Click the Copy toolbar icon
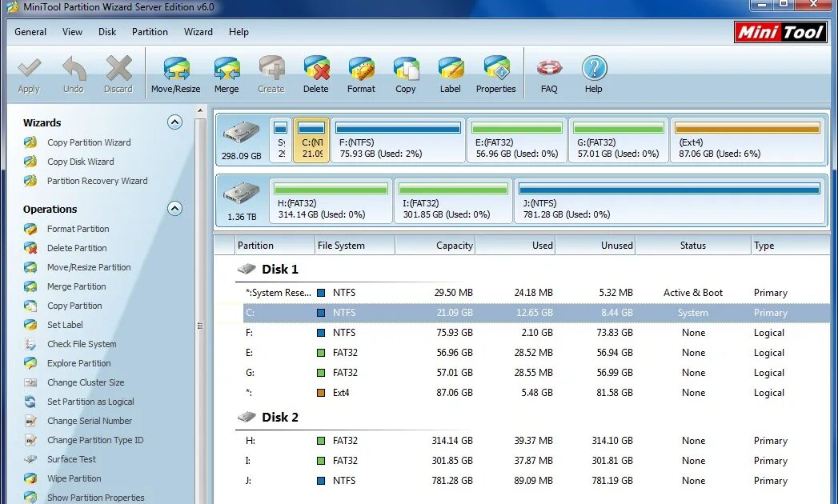Image resolution: width=838 pixels, height=504 pixels. coord(406,69)
